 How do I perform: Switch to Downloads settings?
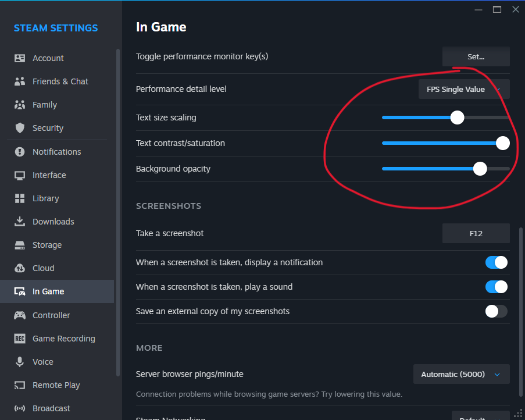tap(57, 222)
